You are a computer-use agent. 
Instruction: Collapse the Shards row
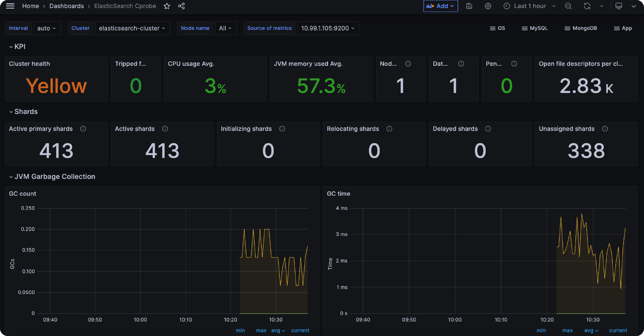(x=23, y=112)
